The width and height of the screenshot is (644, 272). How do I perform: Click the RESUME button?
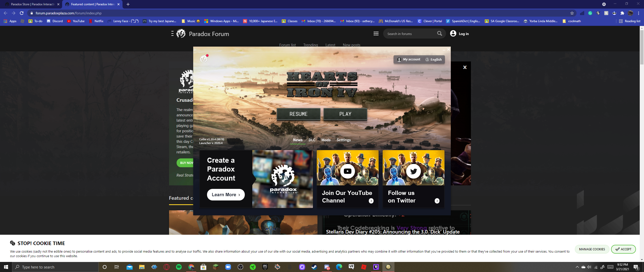[x=298, y=114]
